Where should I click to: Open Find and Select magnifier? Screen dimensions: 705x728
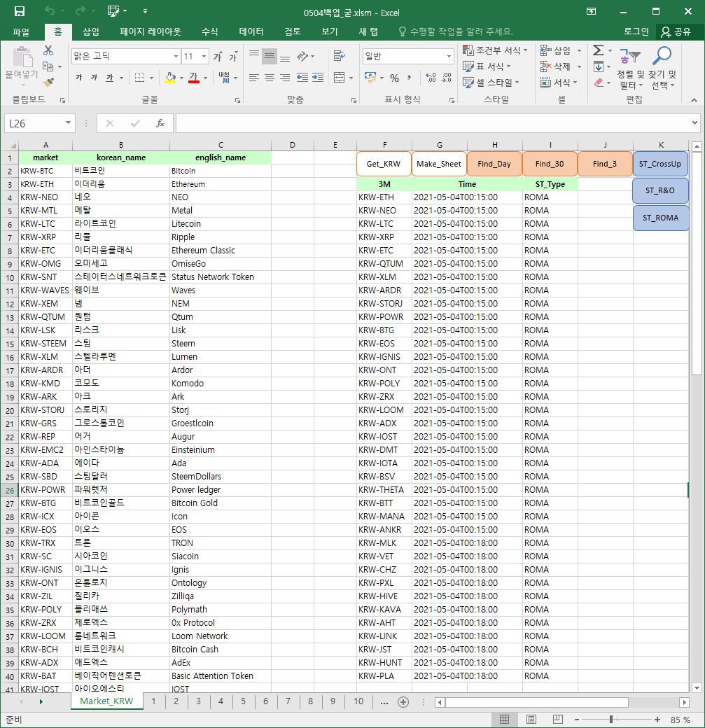(x=662, y=56)
